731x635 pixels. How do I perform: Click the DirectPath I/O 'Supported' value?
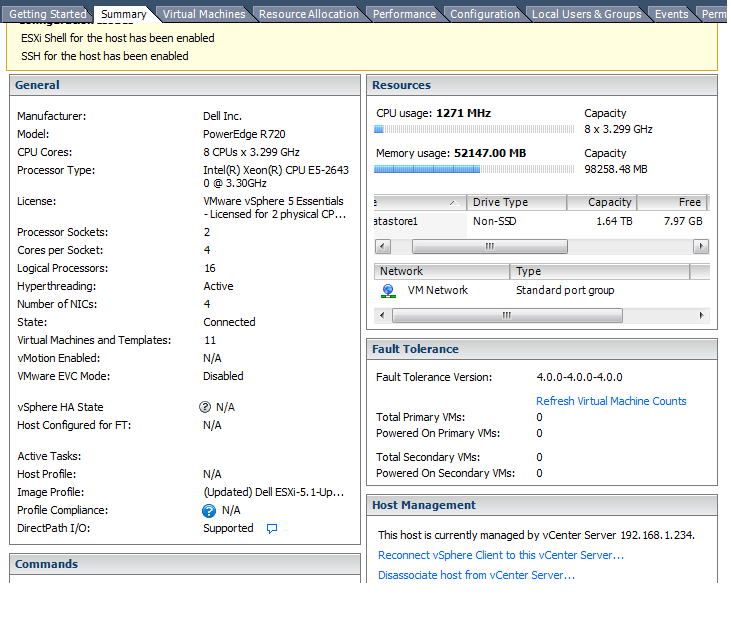click(228, 528)
